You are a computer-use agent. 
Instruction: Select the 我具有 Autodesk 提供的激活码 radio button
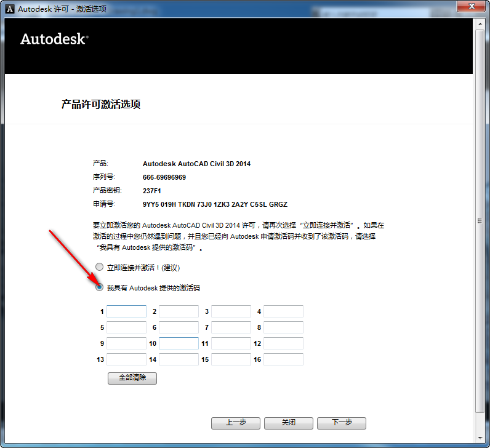[99, 287]
